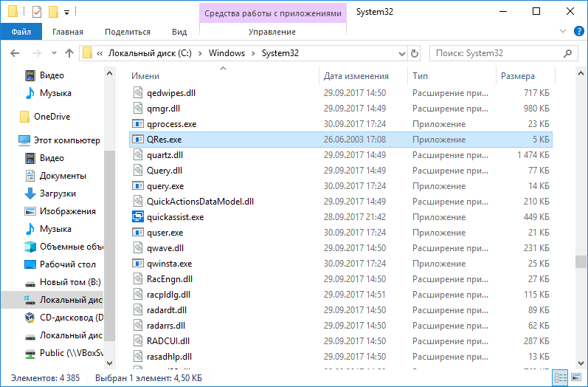Go back with the Back arrow
588x387 pixels.
pos(15,53)
